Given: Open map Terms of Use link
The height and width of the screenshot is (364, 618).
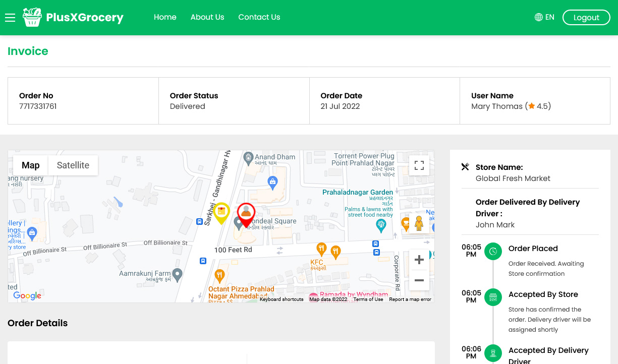Looking at the screenshot, I should 368,299.
